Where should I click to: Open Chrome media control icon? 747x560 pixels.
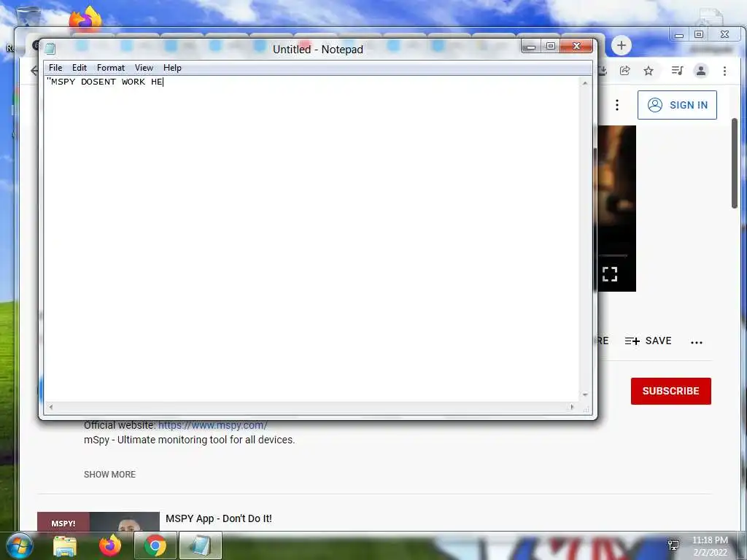pyautogui.click(x=677, y=71)
